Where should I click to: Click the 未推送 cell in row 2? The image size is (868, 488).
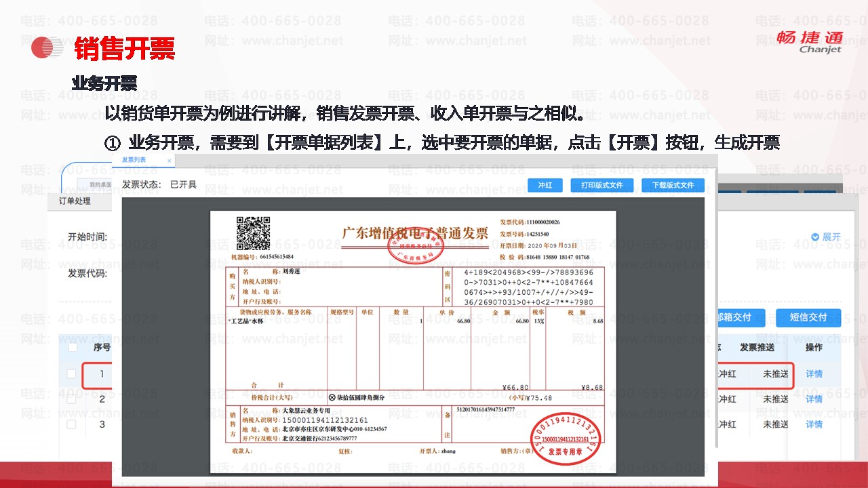[776, 399]
